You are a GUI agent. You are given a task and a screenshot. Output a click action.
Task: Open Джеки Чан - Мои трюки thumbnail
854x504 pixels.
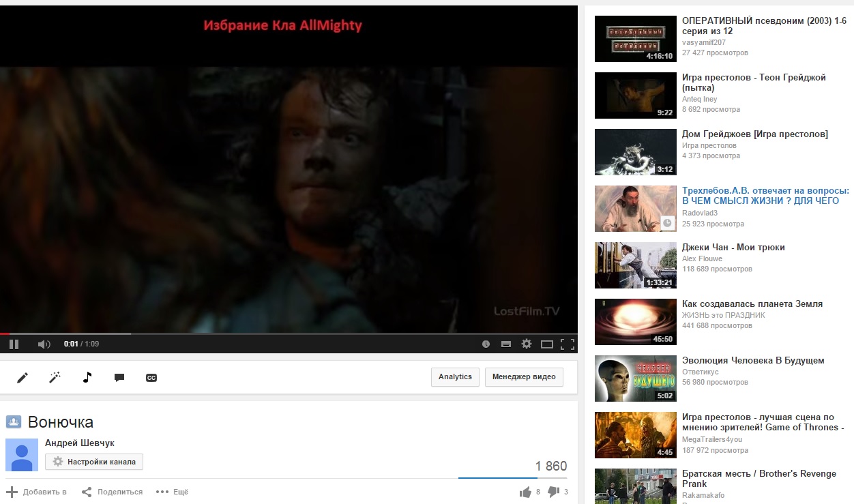(636, 265)
